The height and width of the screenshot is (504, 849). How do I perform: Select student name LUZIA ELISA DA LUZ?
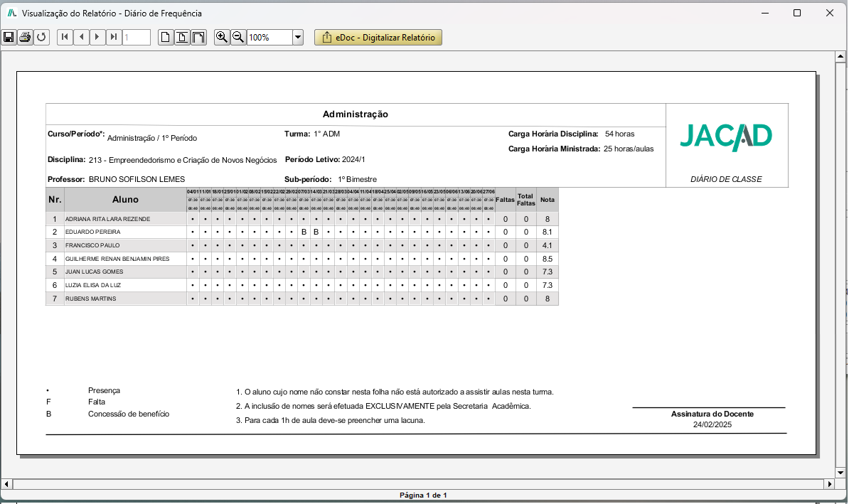tap(93, 285)
